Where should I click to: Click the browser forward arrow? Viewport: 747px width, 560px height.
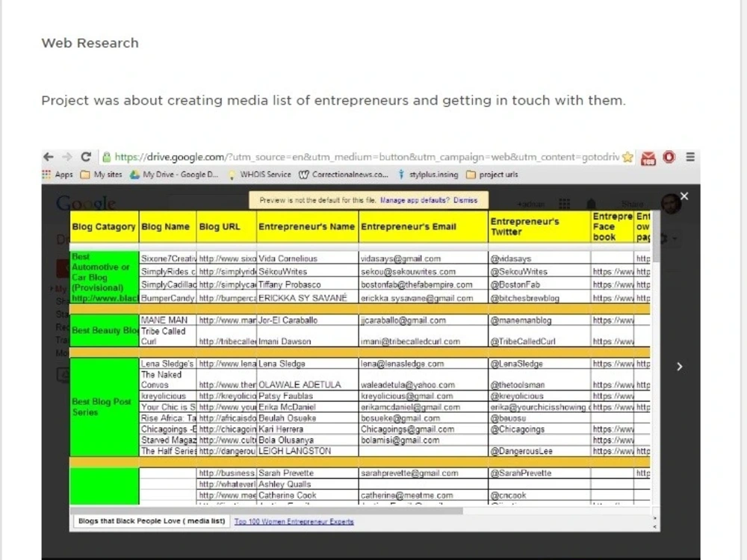pyautogui.click(x=67, y=157)
